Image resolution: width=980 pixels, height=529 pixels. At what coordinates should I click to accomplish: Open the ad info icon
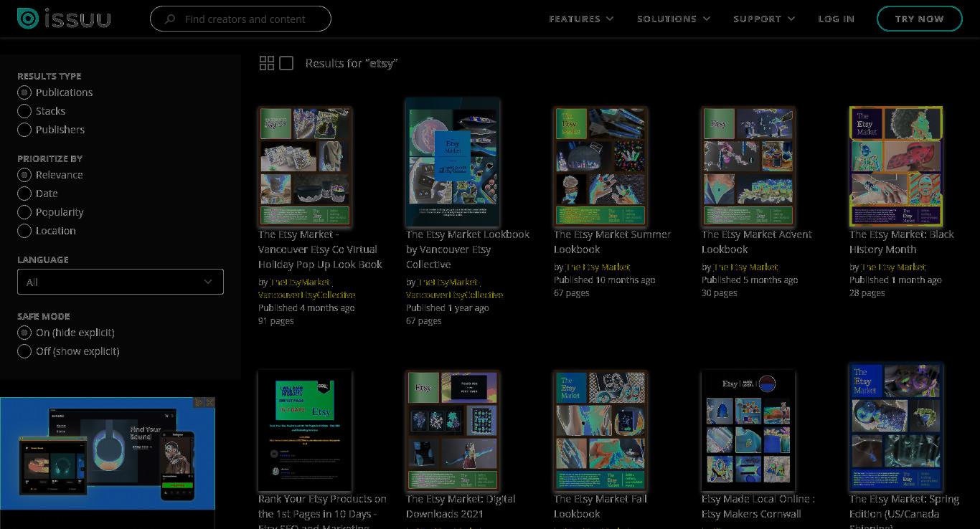(x=199, y=402)
